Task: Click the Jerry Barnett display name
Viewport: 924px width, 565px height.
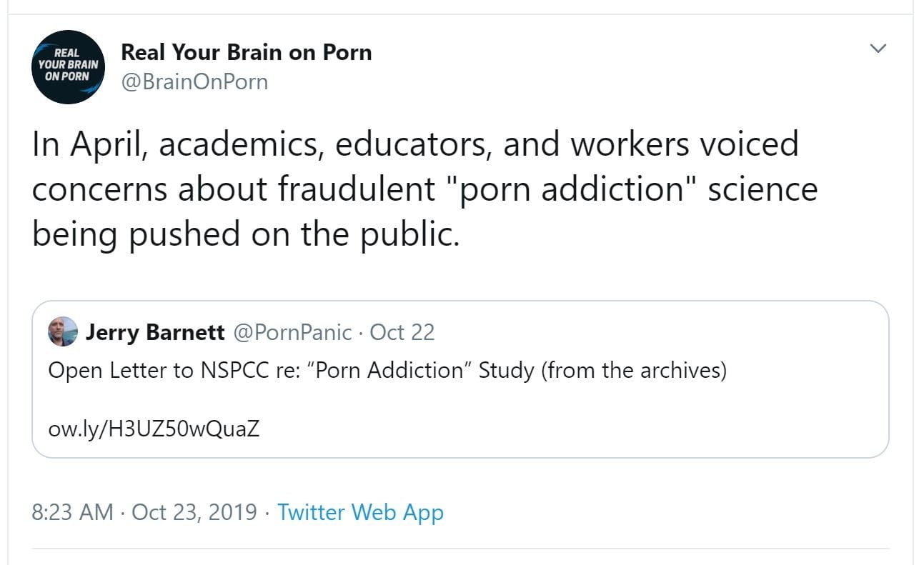Action: tap(154, 332)
